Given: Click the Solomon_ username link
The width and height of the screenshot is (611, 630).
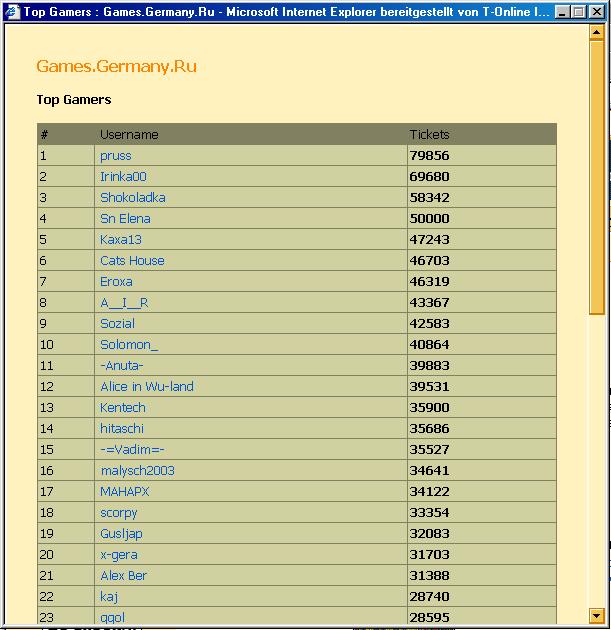Looking at the screenshot, I should [129, 345].
